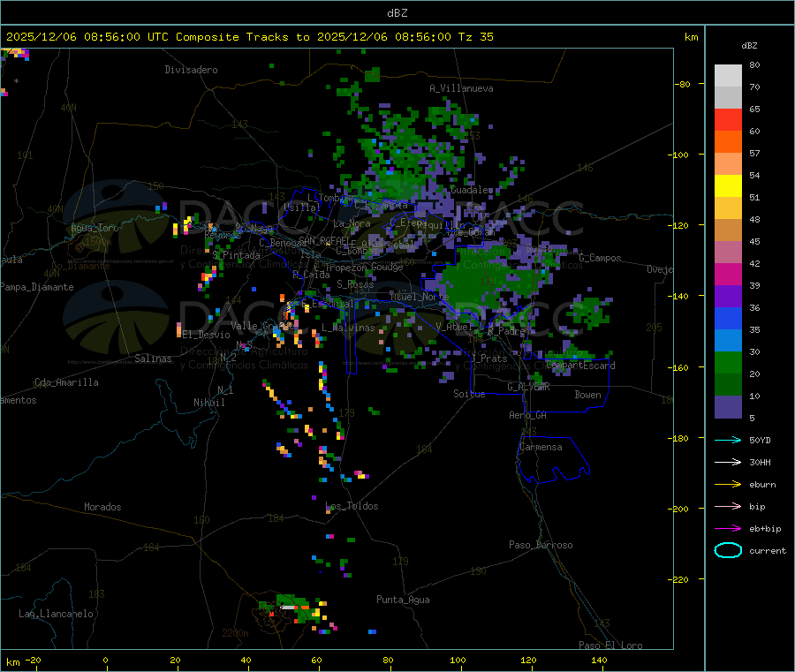Click the '-20' tick on bottom axis
The height and width of the screenshot is (672, 795).
click(33, 660)
